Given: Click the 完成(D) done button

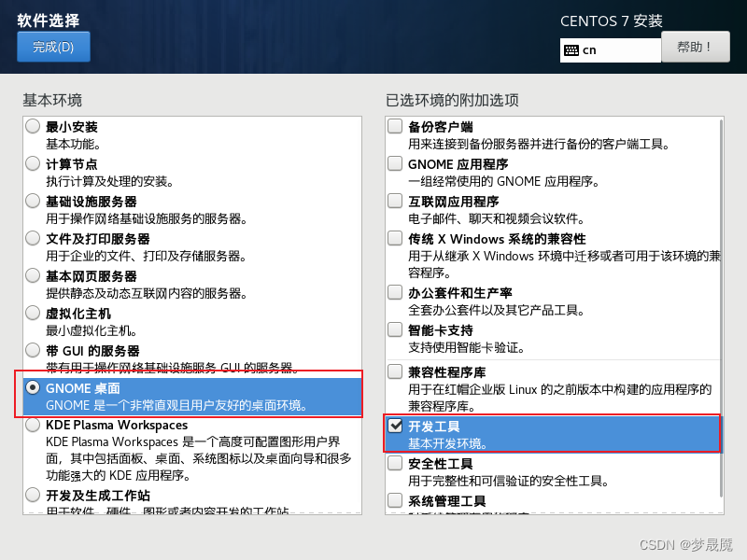Looking at the screenshot, I should (x=53, y=47).
